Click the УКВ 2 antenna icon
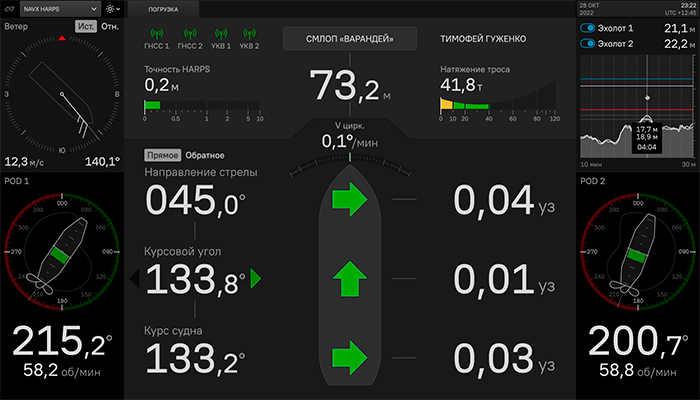This screenshot has width=700, height=400. tap(248, 33)
